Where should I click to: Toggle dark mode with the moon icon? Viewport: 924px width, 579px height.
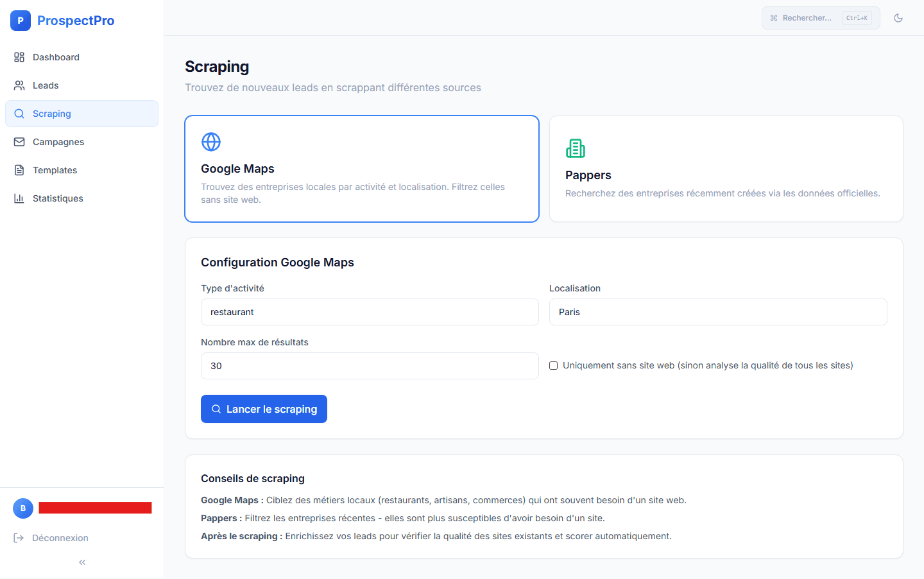point(898,18)
